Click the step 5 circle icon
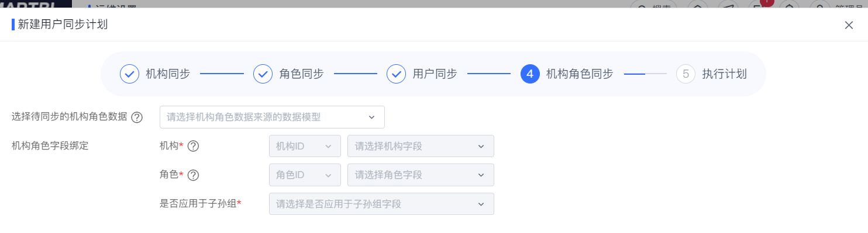 click(686, 74)
